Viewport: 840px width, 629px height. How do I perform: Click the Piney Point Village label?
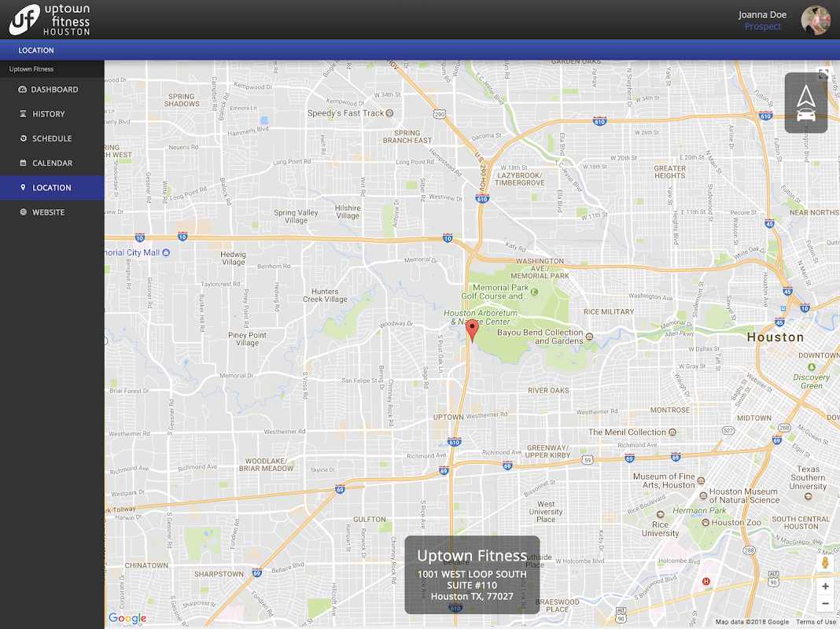click(x=247, y=339)
